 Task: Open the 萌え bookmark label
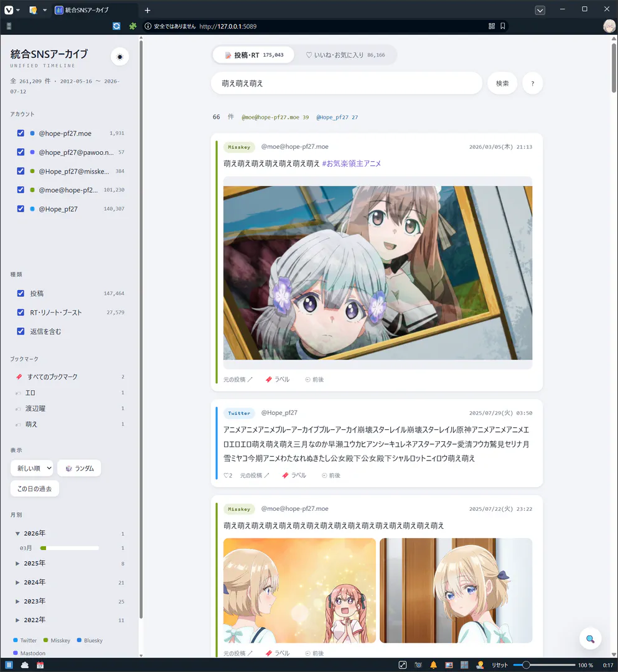[70, 424]
